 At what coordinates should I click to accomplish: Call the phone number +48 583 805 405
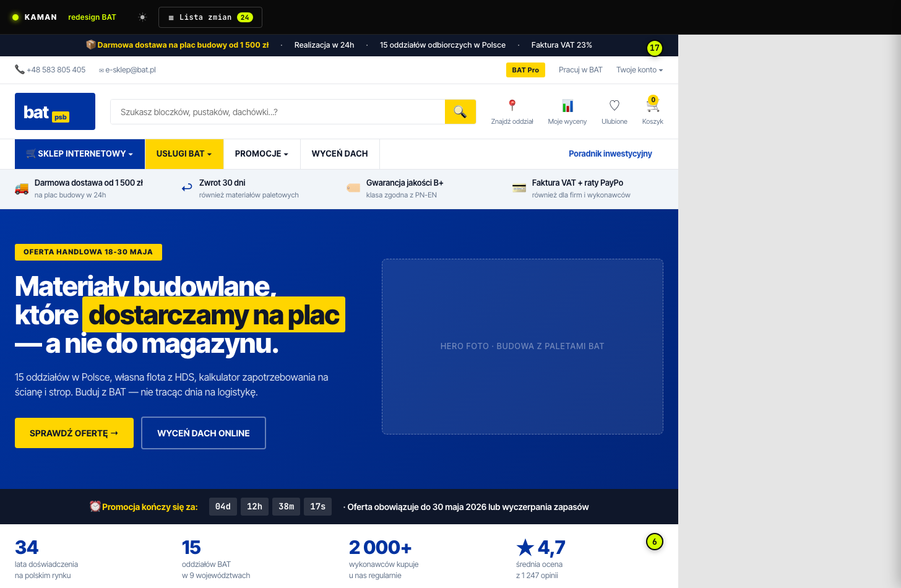point(51,70)
